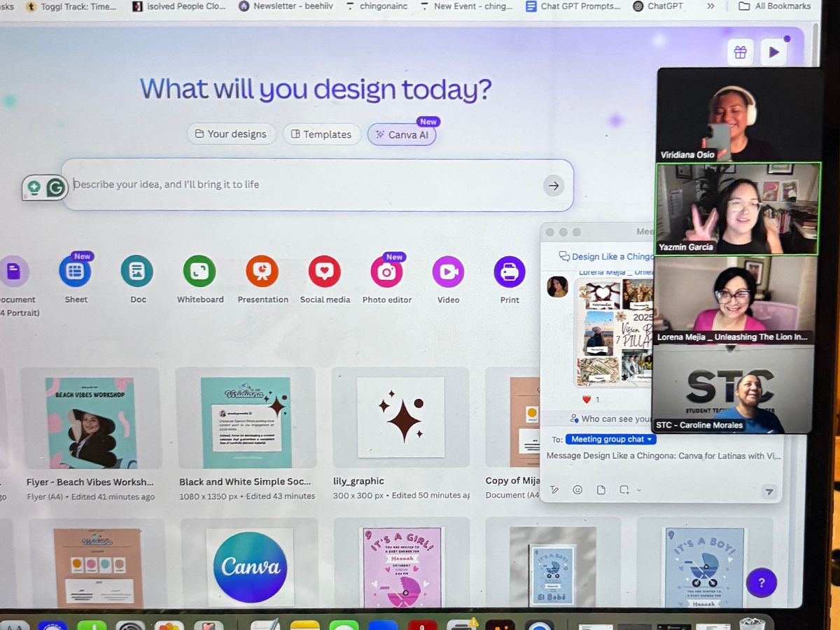
Task: Open the Doc design type icon
Action: (x=136, y=272)
